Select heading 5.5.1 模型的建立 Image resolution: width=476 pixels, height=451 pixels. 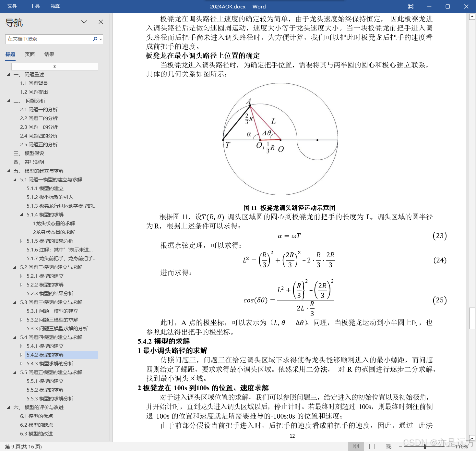click(x=45, y=381)
